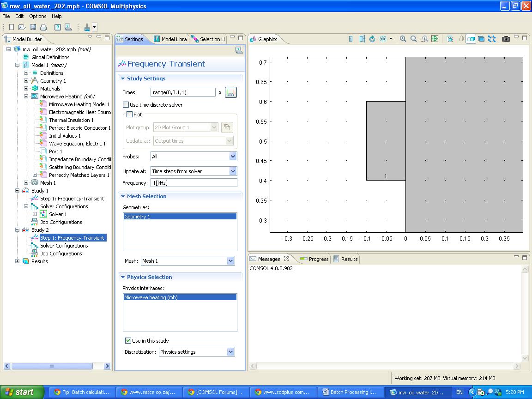Click the Zoom Extents icon
The height and width of the screenshot is (399, 532).
pyautogui.click(x=435, y=39)
